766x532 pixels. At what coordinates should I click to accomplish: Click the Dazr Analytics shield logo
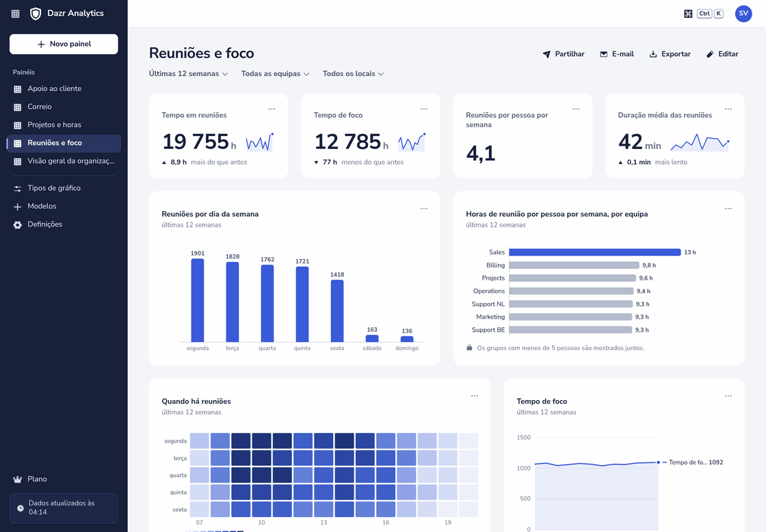click(x=36, y=14)
